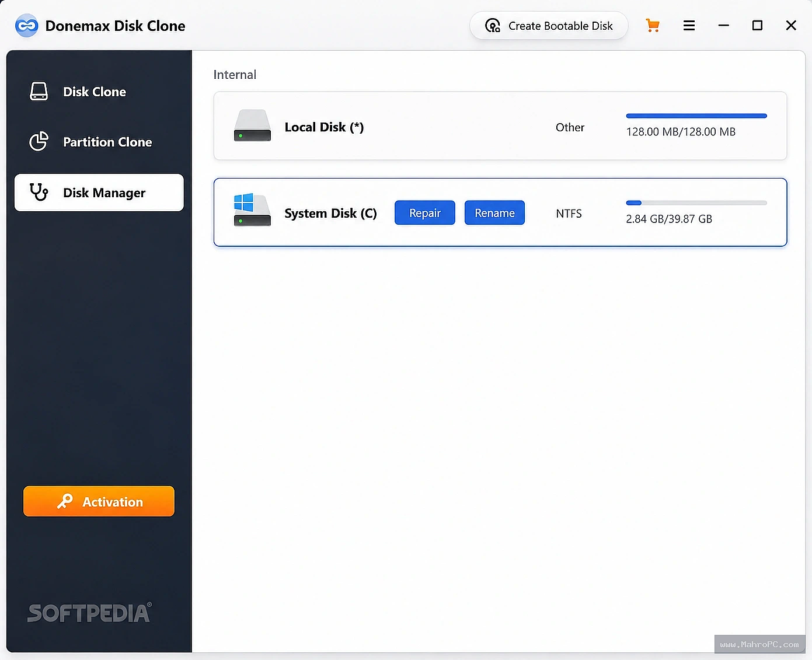Click the Local Disk (*) usage bar
The width and height of the screenshot is (812, 660).
coord(696,116)
